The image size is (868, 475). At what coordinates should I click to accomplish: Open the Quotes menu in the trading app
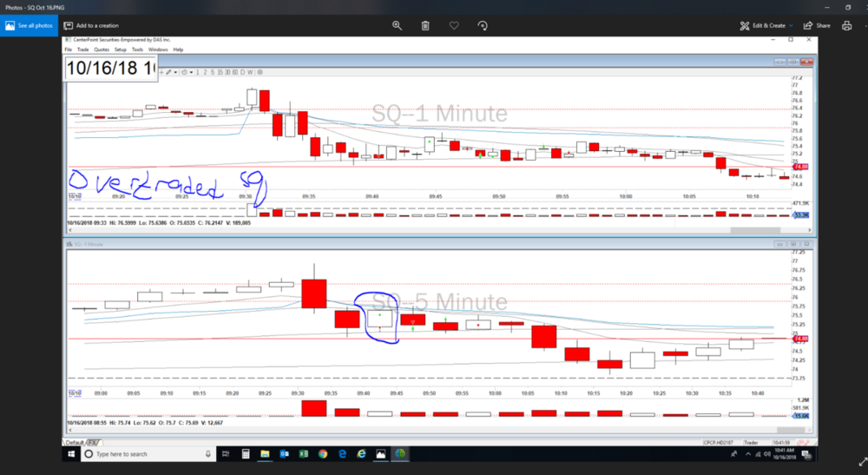102,49
